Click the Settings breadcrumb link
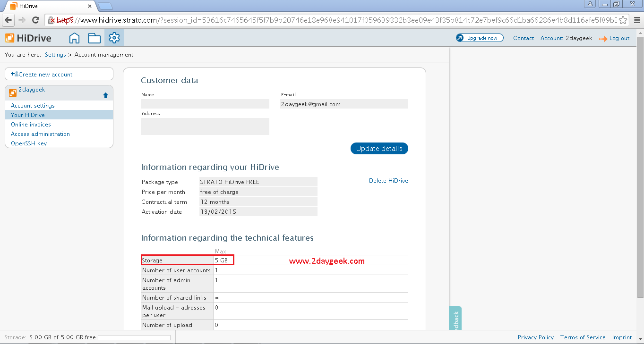 click(55, 55)
